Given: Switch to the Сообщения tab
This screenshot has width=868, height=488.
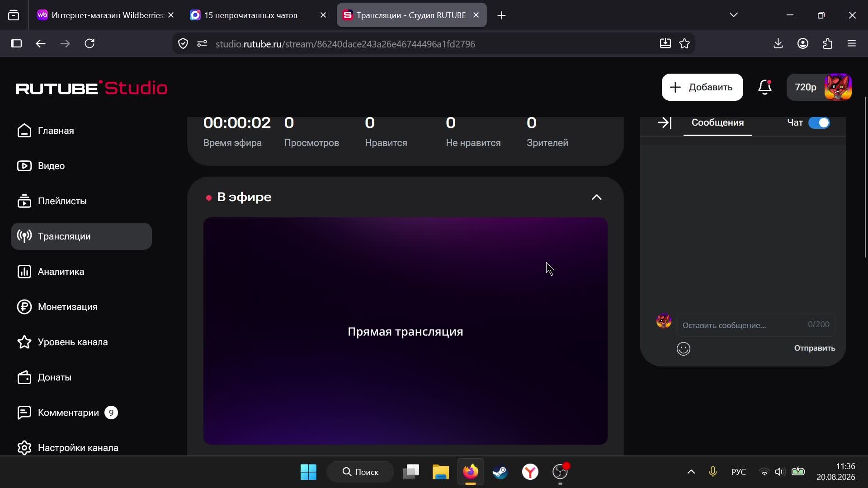Looking at the screenshot, I should pyautogui.click(x=717, y=122).
